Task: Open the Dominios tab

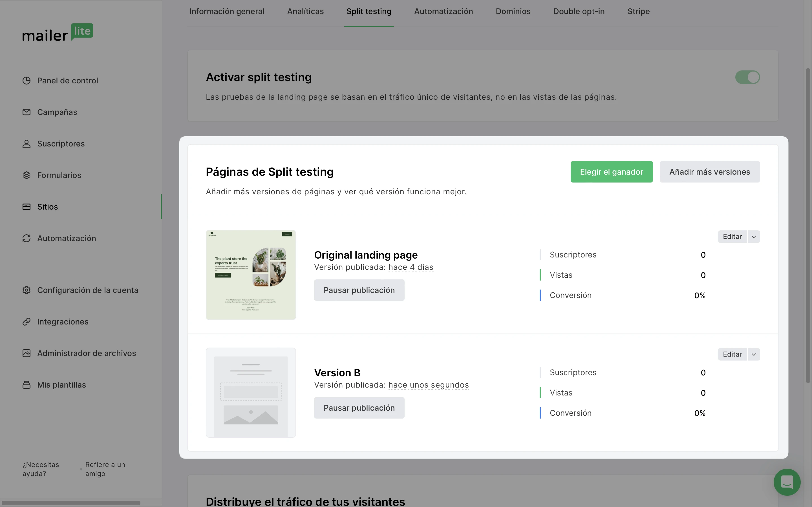Action: point(513,11)
